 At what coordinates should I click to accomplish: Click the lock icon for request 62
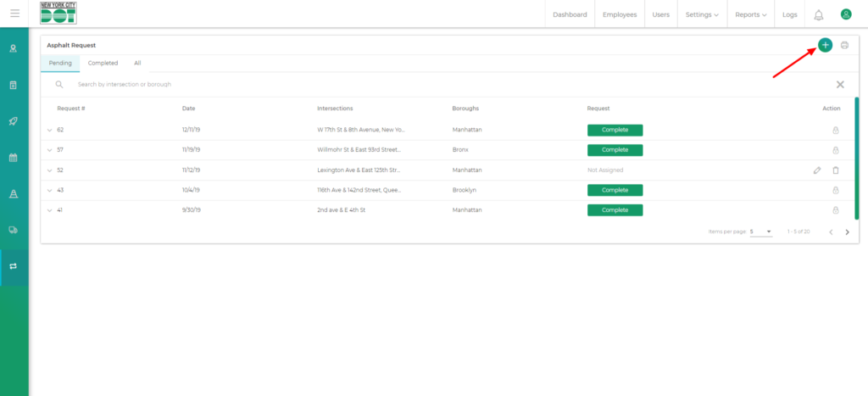tap(836, 131)
